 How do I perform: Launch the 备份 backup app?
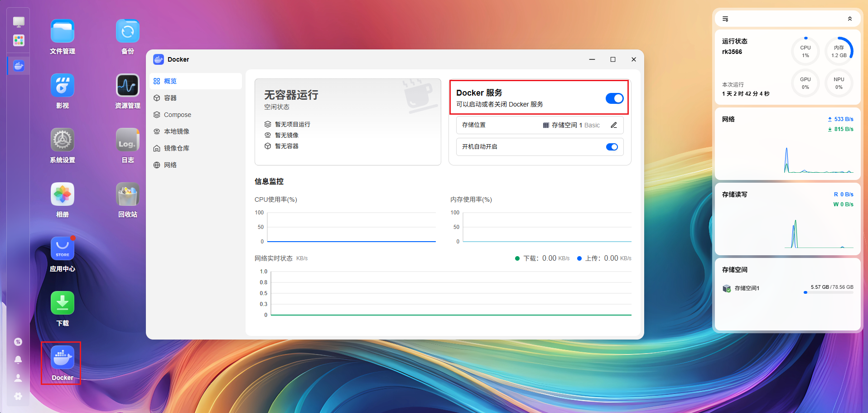click(x=128, y=31)
